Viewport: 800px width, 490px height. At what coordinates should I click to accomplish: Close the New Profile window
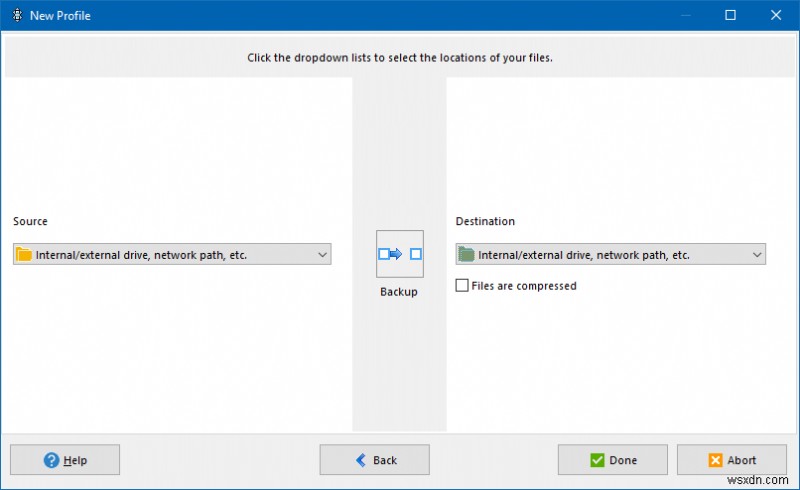(x=776, y=15)
